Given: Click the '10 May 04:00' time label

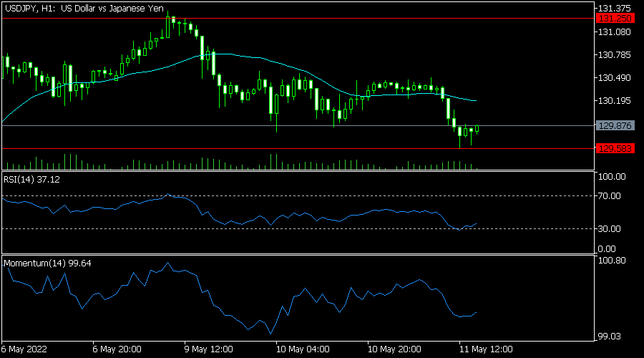Looking at the screenshot, I should click(303, 349).
